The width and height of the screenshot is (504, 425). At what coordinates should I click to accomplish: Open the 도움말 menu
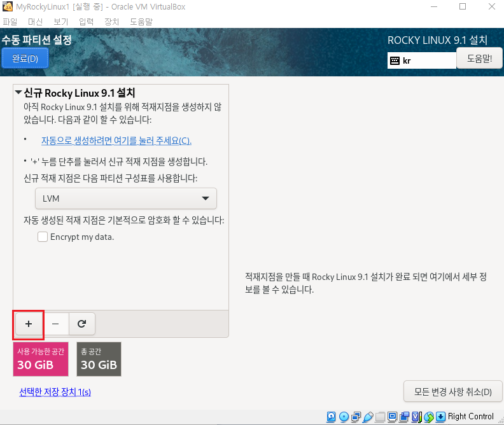click(x=141, y=22)
